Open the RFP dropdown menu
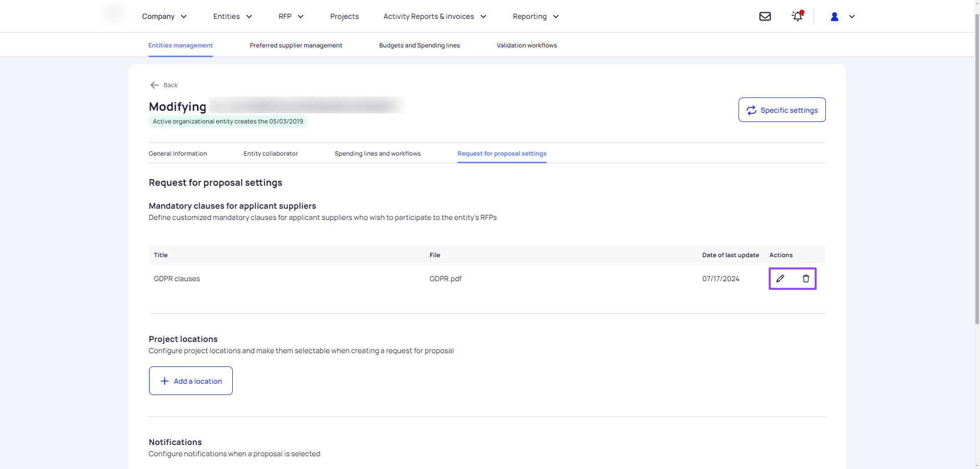The height and width of the screenshot is (469, 980). (291, 16)
